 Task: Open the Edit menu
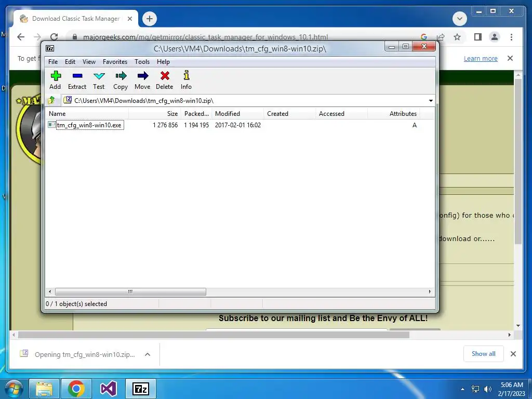(70, 62)
